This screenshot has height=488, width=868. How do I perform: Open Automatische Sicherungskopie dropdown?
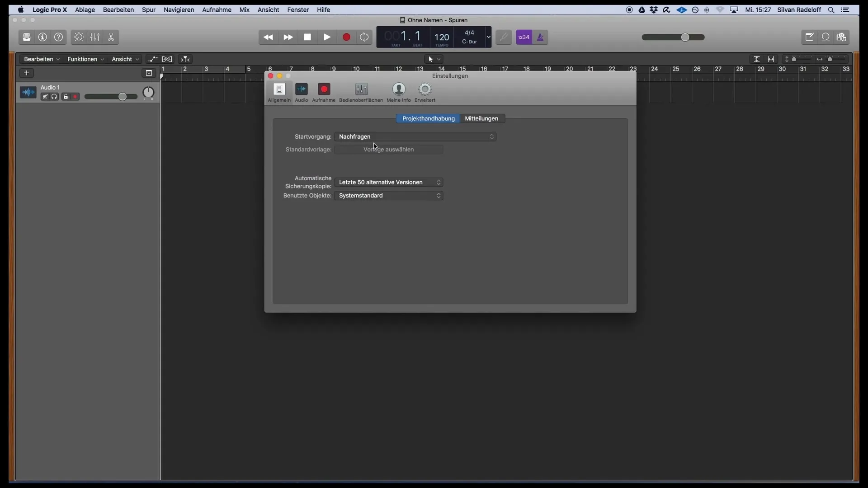click(389, 182)
